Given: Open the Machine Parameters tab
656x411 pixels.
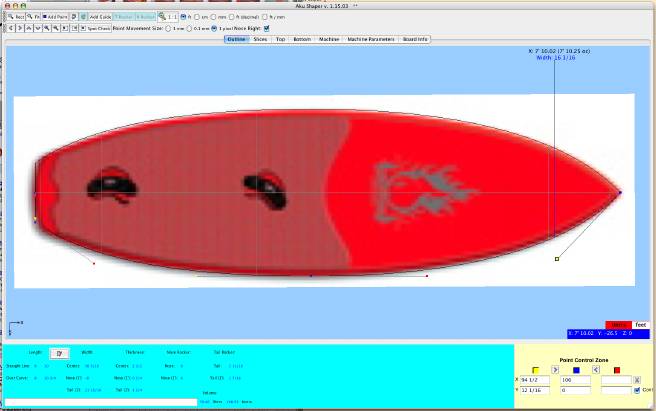Looking at the screenshot, I should coord(370,39).
